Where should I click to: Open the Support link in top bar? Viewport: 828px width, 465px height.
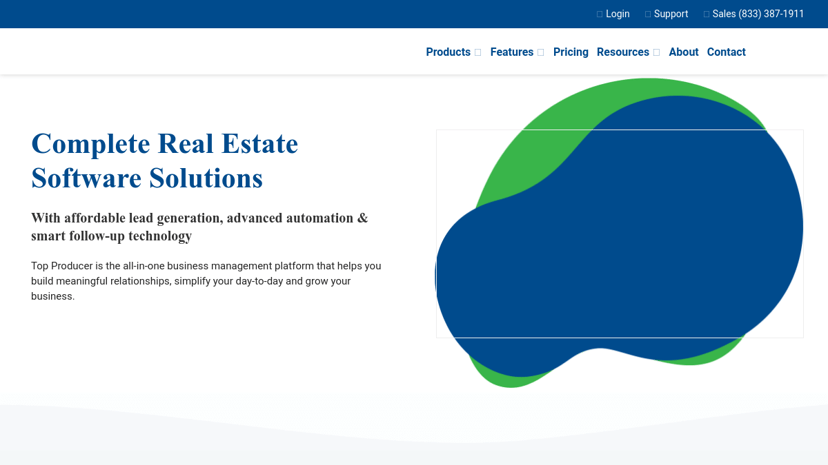[671, 14]
